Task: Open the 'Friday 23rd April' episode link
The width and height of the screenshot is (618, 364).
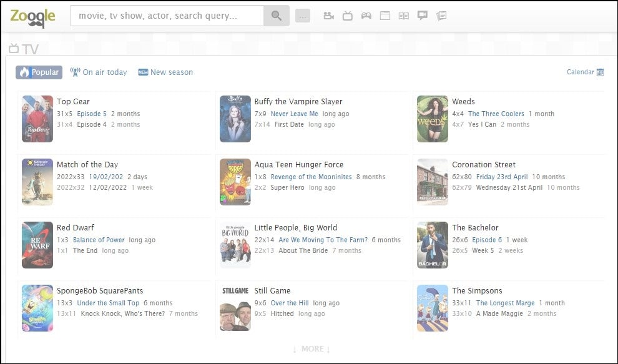Action: [x=502, y=177]
